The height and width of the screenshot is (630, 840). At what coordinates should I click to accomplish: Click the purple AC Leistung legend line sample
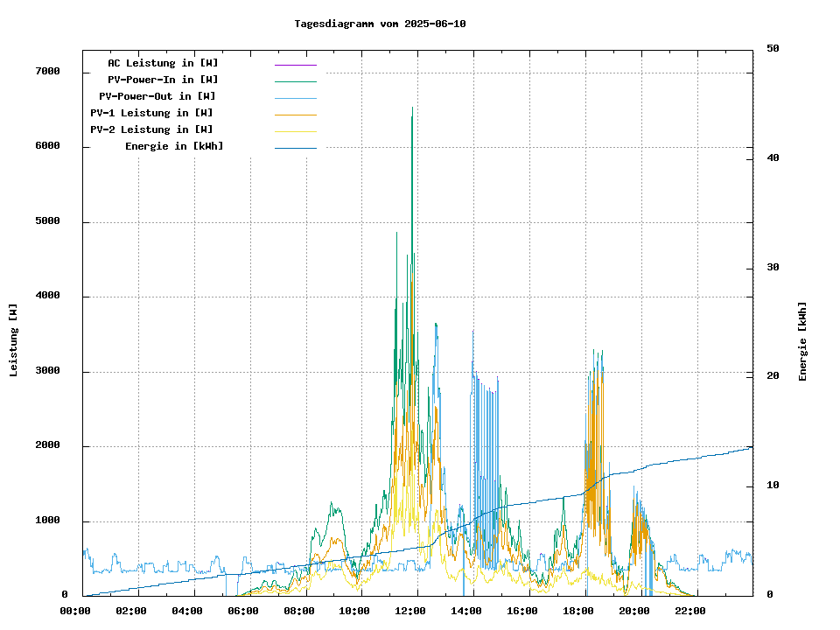295,65
